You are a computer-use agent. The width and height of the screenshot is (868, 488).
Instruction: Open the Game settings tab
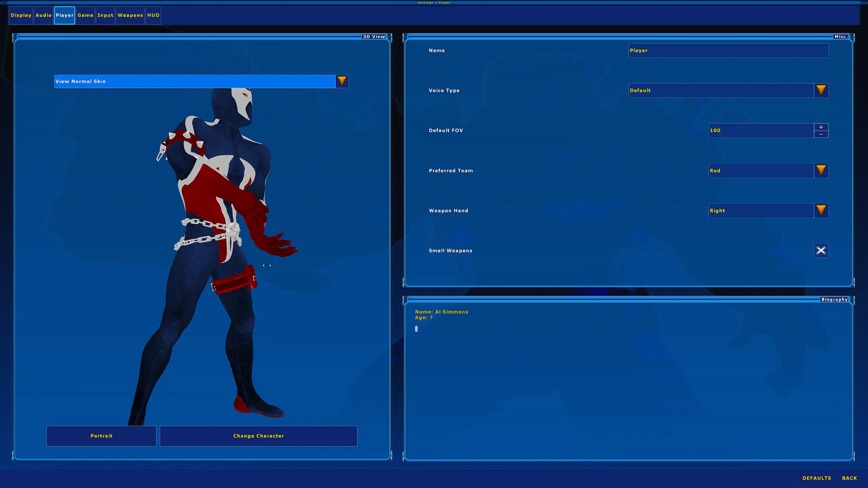pyautogui.click(x=85, y=15)
